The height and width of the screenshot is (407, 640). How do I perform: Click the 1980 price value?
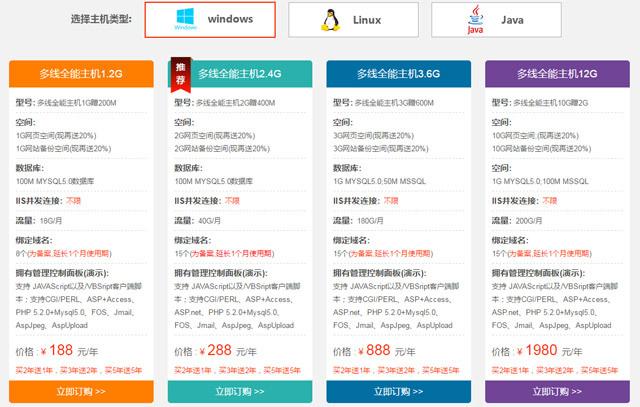coord(541,350)
